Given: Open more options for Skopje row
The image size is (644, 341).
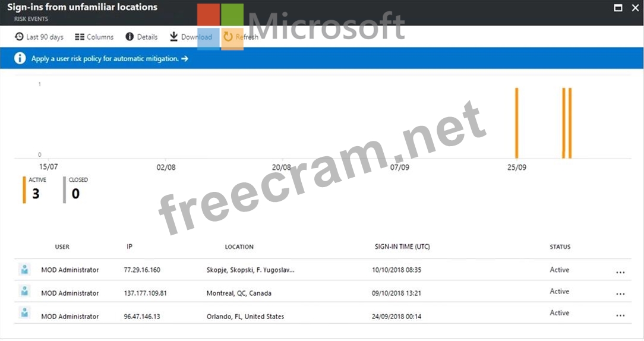Looking at the screenshot, I should pos(620,273).
